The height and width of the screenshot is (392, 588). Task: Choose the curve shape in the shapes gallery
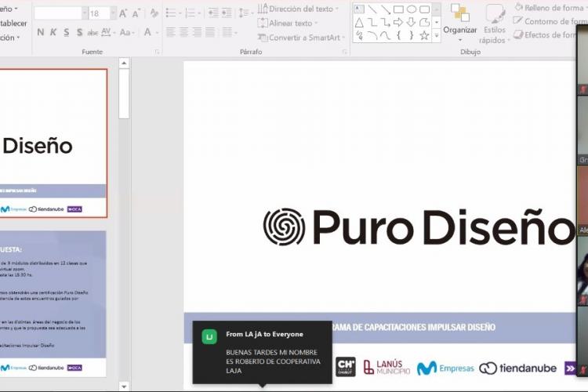pyautogui.click(x=386, y=35)
